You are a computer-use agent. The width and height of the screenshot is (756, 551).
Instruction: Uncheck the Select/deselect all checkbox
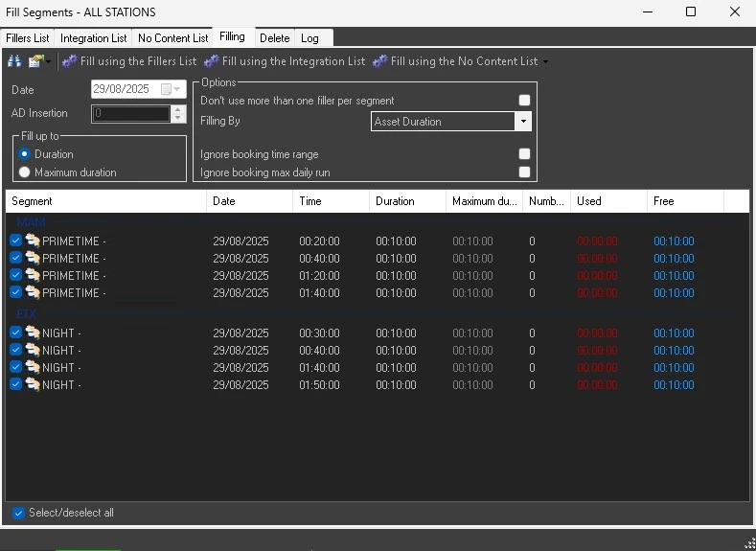[18, 514]
